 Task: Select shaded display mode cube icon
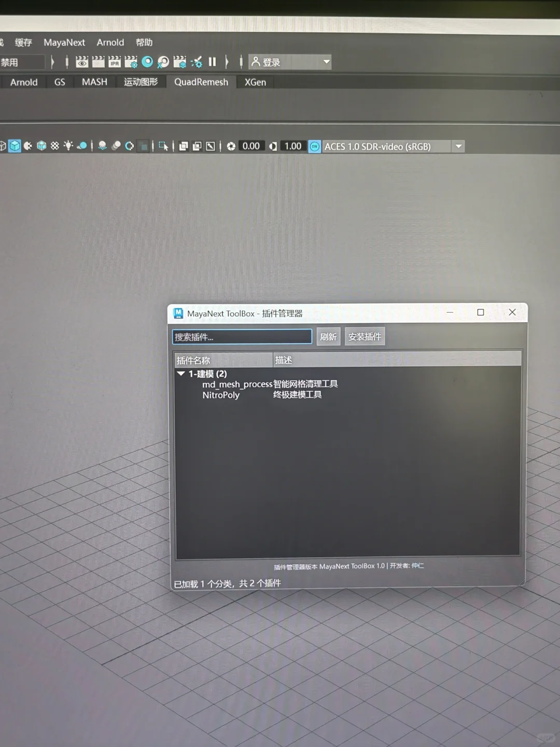(15, 146)
